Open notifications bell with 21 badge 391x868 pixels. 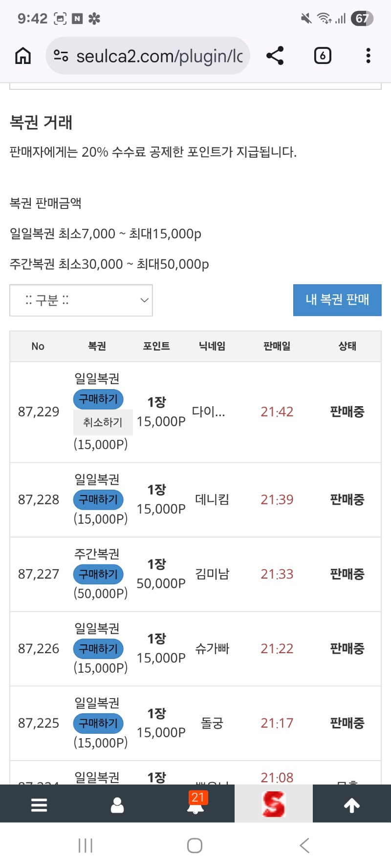(x=196, y=803)
